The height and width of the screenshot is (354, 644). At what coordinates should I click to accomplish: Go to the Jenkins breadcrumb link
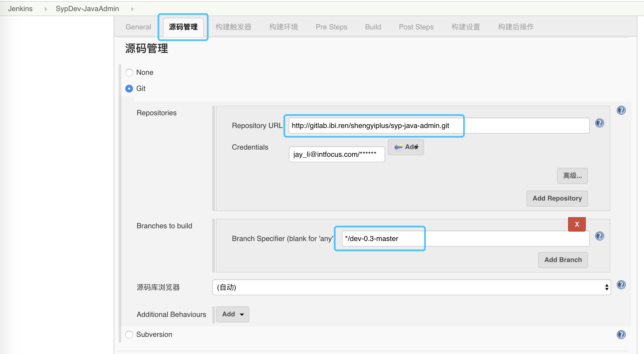click(20, 9)
